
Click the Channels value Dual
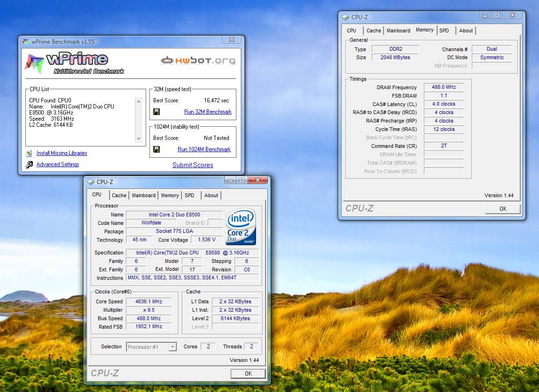492,49
